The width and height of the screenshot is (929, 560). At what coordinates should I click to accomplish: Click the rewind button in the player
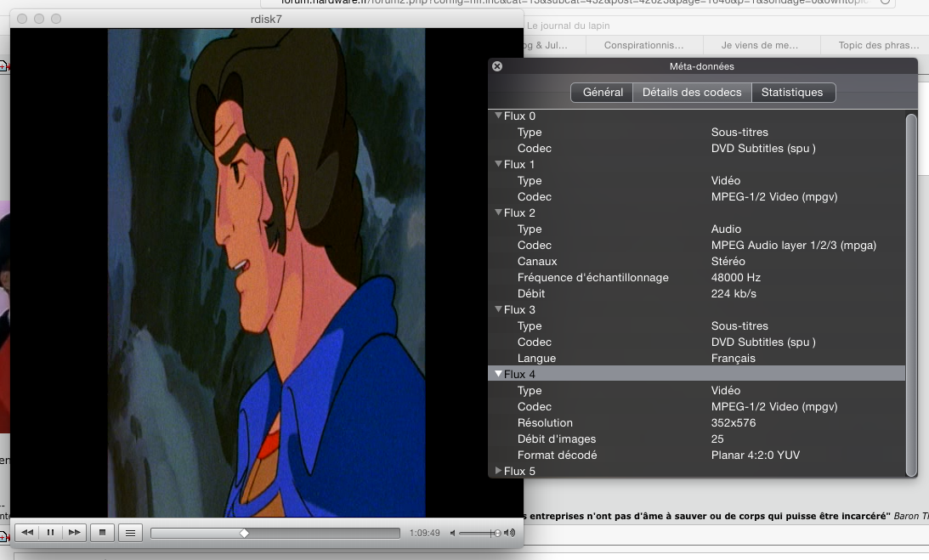pyautogui.click(x=27, y=533)
